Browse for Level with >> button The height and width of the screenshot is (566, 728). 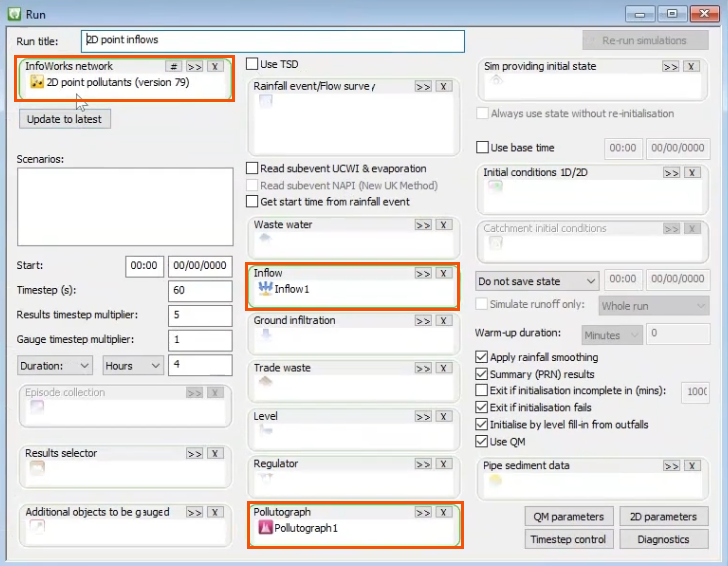[x=423, y=416]
